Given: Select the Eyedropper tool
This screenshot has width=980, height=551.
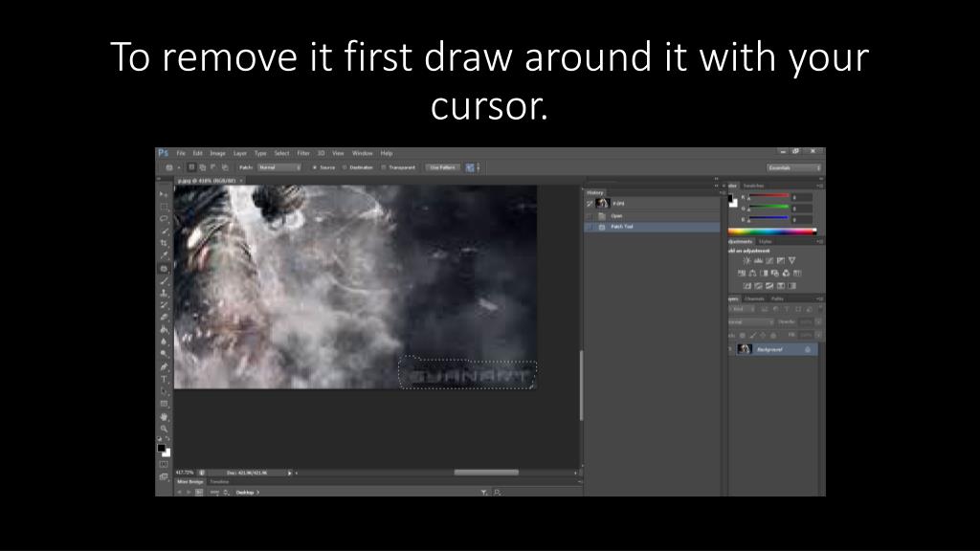Looking at the screenshot, I should point(164,255).
